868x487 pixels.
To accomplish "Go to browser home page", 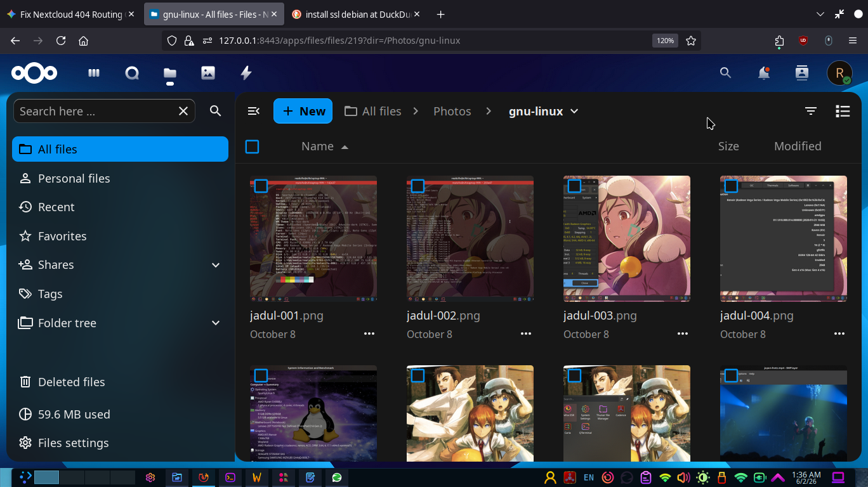I will click(x=83, y=41).
